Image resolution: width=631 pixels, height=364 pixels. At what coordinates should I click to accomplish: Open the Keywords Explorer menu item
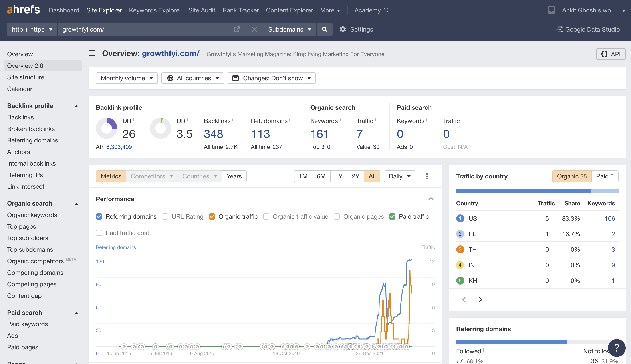(155, 10)
